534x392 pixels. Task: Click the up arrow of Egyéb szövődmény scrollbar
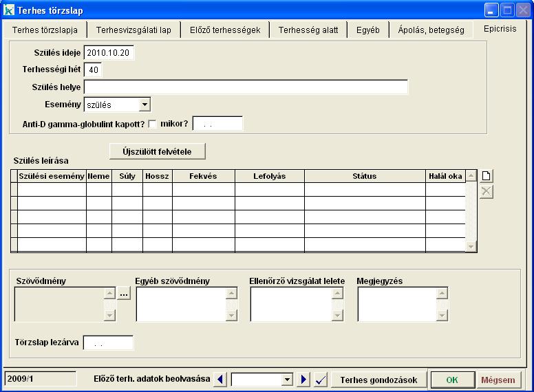[x=231, y=294]
